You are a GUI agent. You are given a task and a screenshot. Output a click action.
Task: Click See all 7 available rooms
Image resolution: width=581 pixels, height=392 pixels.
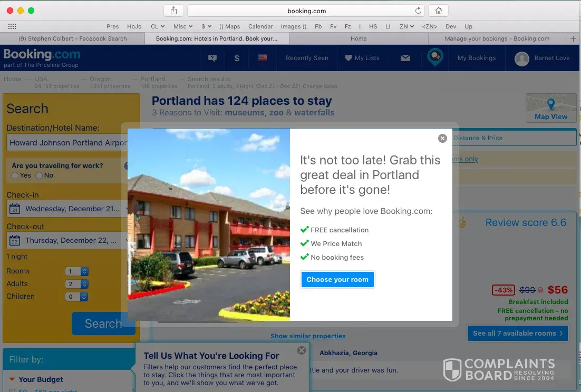(518, 333)
